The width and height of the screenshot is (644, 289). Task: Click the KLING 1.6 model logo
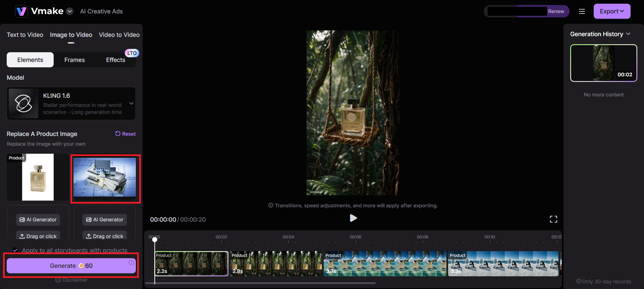pyautogui.click(x=23, y=103)
